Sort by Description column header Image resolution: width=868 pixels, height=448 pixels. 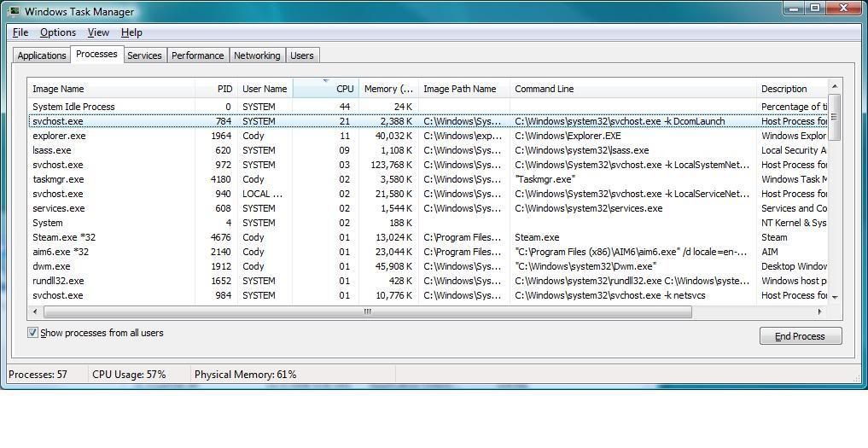coord(792,89)
